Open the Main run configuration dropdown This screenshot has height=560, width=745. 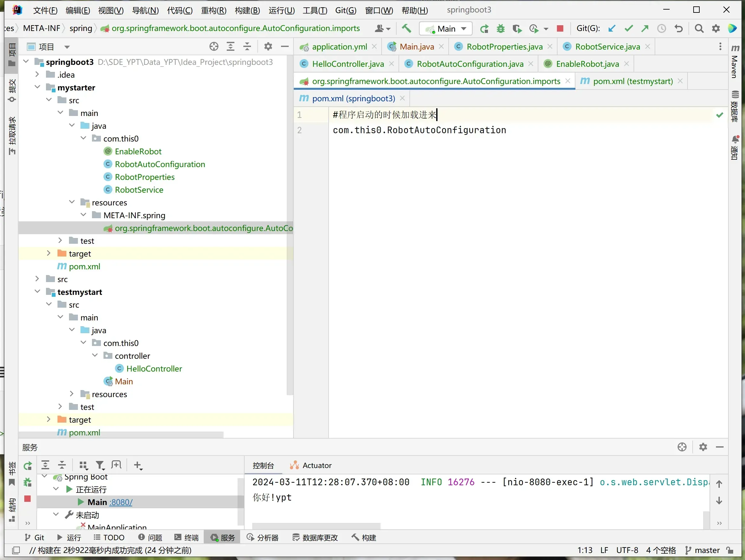pos(446,29)
